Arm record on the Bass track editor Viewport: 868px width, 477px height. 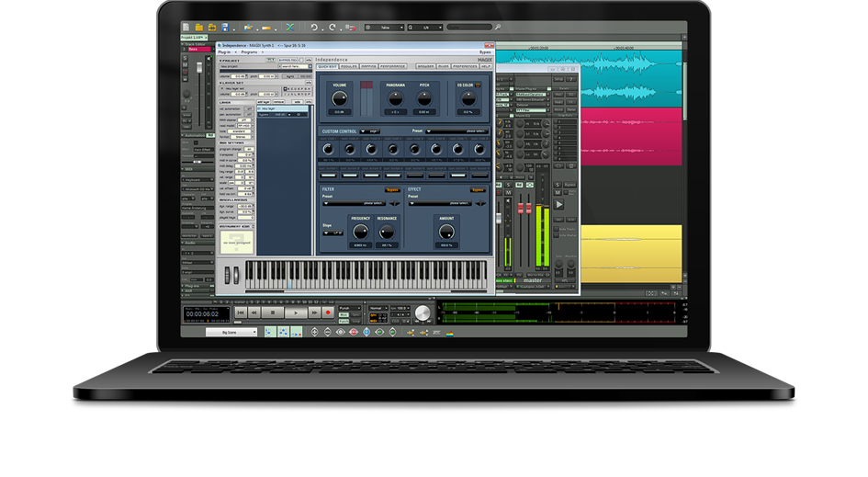(x=186, y=72)
